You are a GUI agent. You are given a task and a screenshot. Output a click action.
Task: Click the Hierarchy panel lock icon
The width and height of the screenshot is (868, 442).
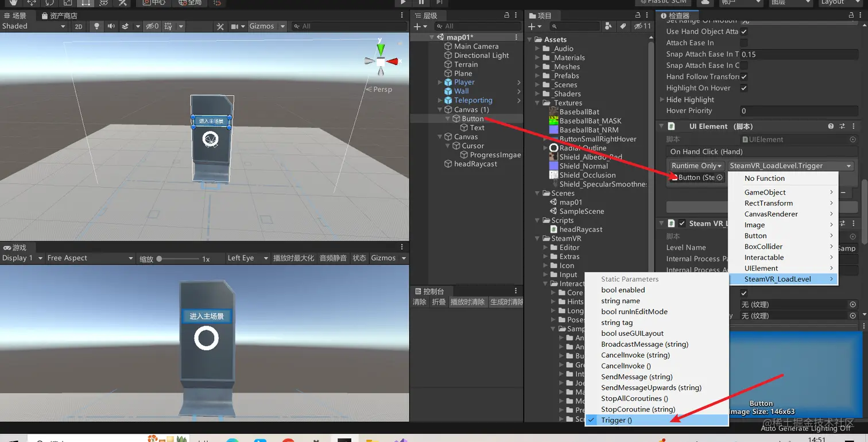tap(506, 15)
